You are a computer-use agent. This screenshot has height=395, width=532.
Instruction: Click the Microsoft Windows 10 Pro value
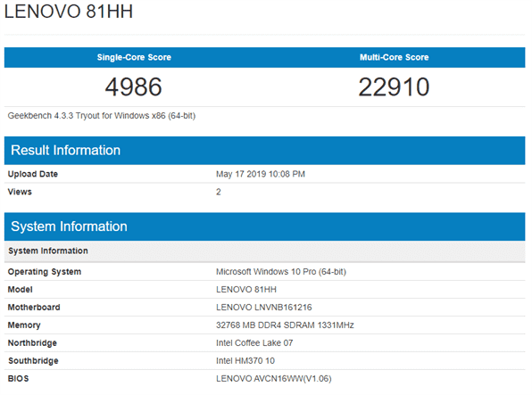(x=281, y=272)
